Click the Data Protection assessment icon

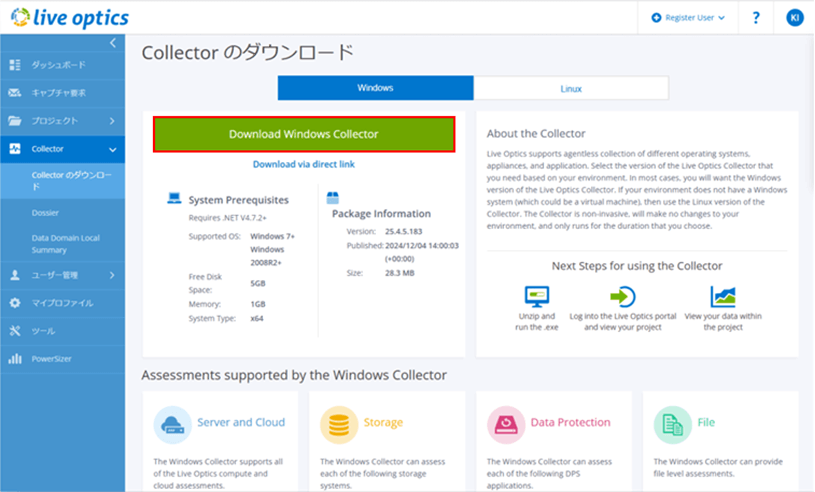[505, 424]
